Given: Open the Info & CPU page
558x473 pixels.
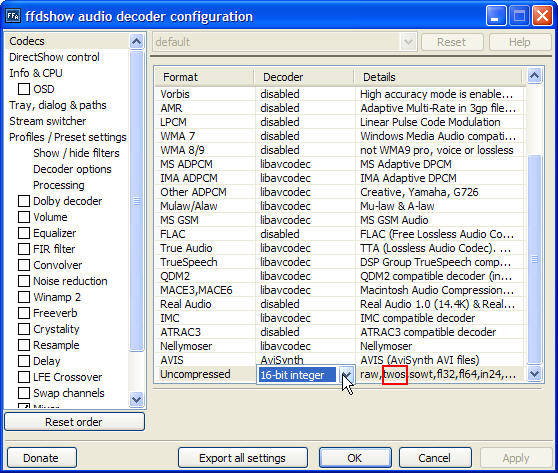Looking at the screenshot, I should 36,73.
